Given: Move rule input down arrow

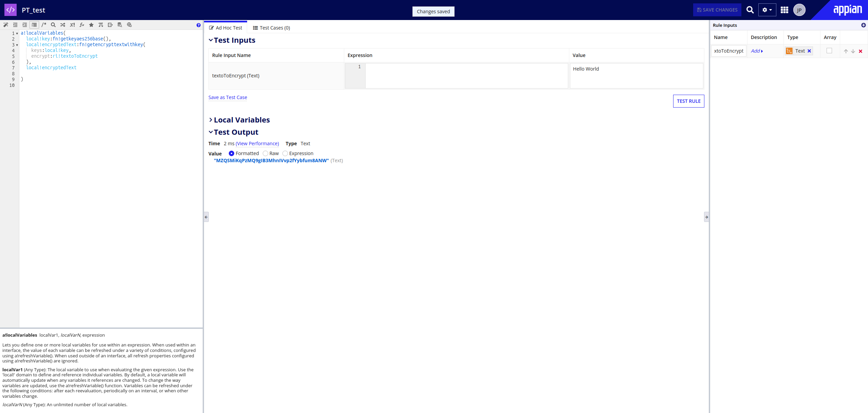Looking at the screenshot, I should click(x=853, y=51).
